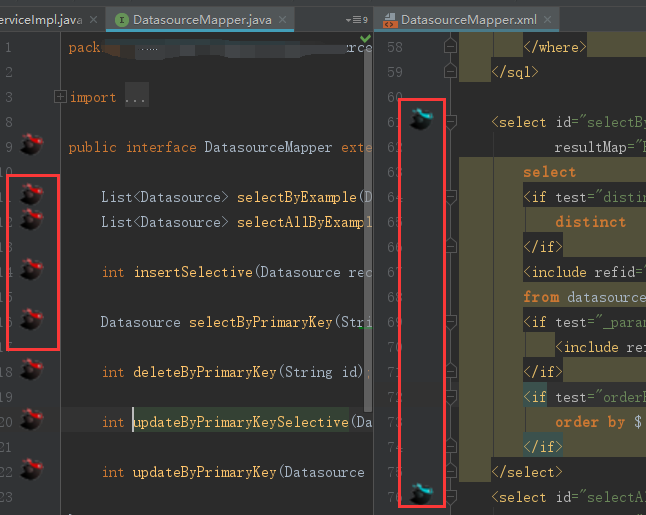Collapse select block fold at XML line 61
The height and width of the screenshot is (515, 646).
451,122
